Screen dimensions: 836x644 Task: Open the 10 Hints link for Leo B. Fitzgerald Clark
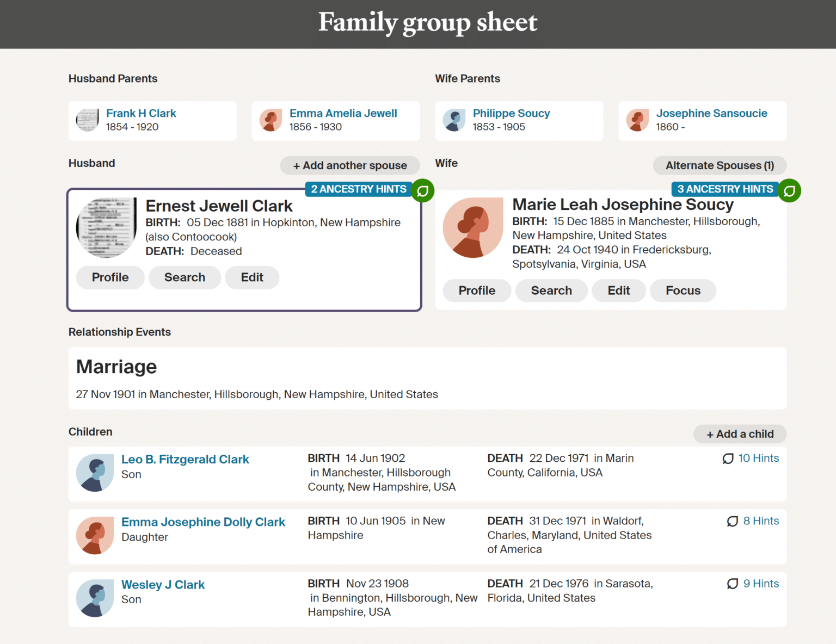pos(759,459)
